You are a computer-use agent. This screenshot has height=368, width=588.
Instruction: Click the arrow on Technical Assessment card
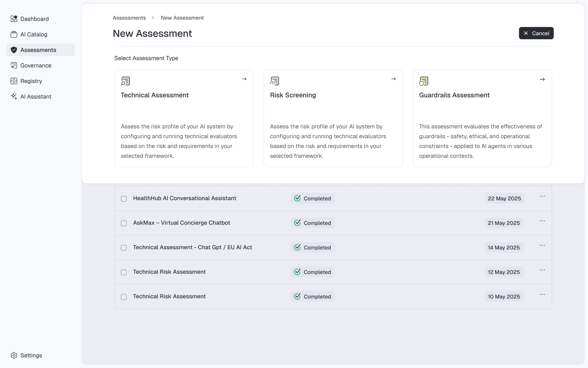pyautogui.click(x=244, y=79)
